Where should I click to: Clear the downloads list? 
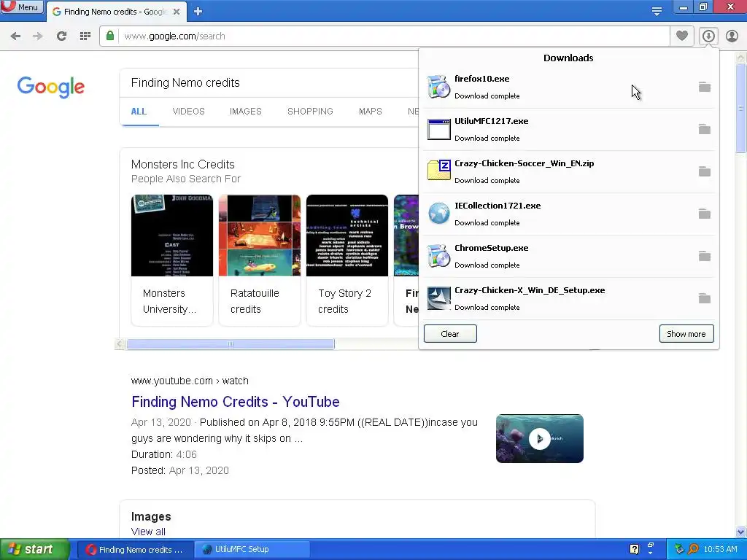(450, 334)
